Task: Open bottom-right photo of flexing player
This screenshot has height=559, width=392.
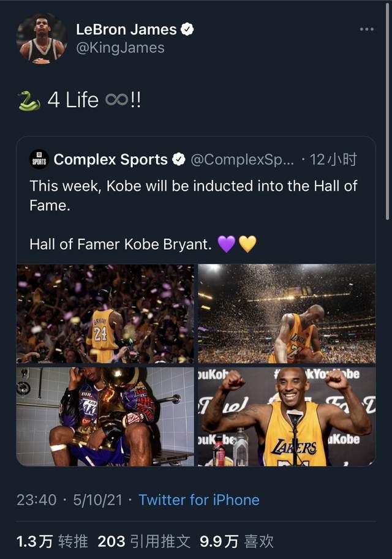Action: [287, 416]
